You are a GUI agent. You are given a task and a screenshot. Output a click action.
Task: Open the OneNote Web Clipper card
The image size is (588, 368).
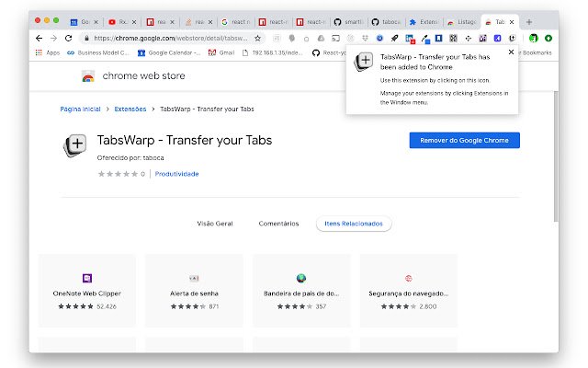point(87,291)
